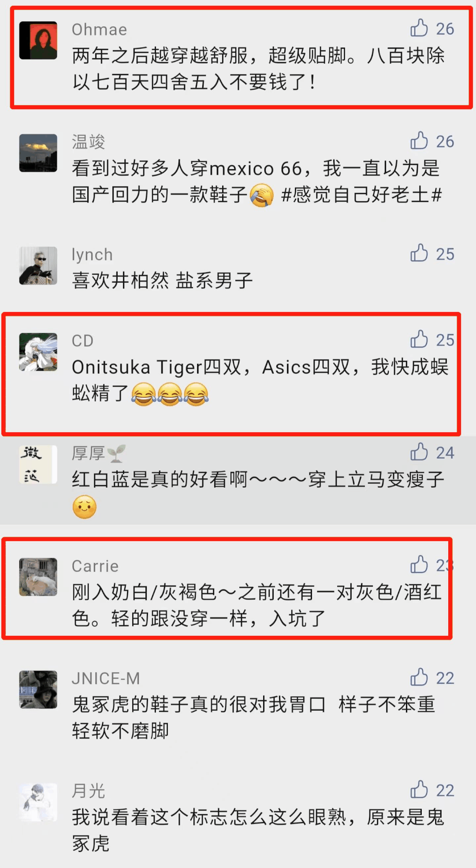Tap the like icon on 月光's comment
The height and width of the screenshot is (868, 476).
[x=419, y=790]
